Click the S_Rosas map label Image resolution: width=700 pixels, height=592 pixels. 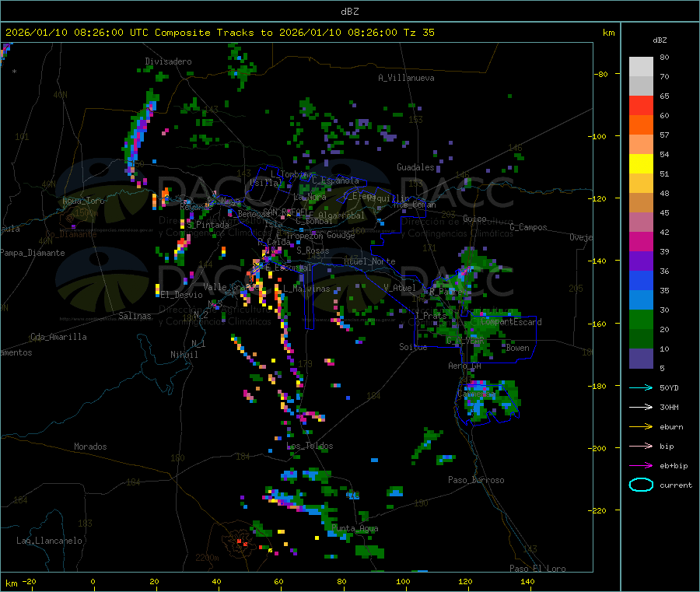313,250
